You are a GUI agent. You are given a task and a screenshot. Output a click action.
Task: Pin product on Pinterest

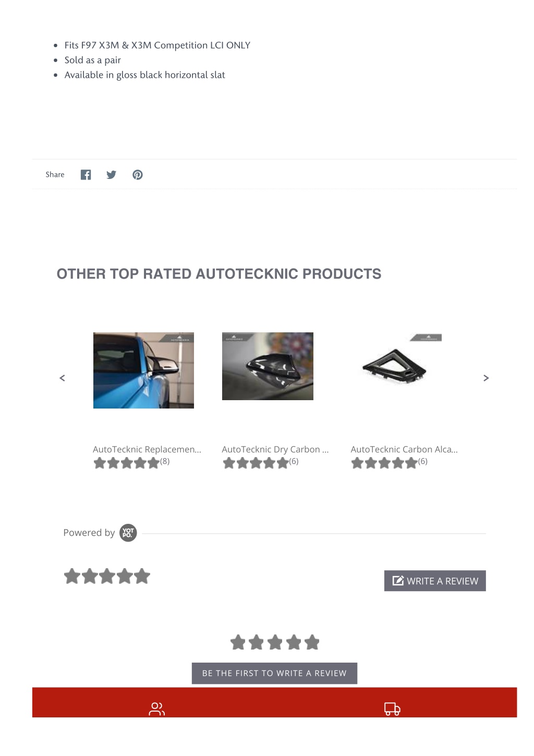tap(138, 175)
